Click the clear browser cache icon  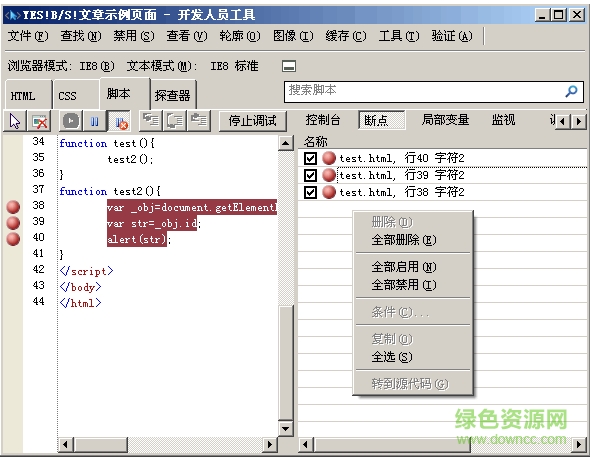pyautogui.click(x=40, y=121)
